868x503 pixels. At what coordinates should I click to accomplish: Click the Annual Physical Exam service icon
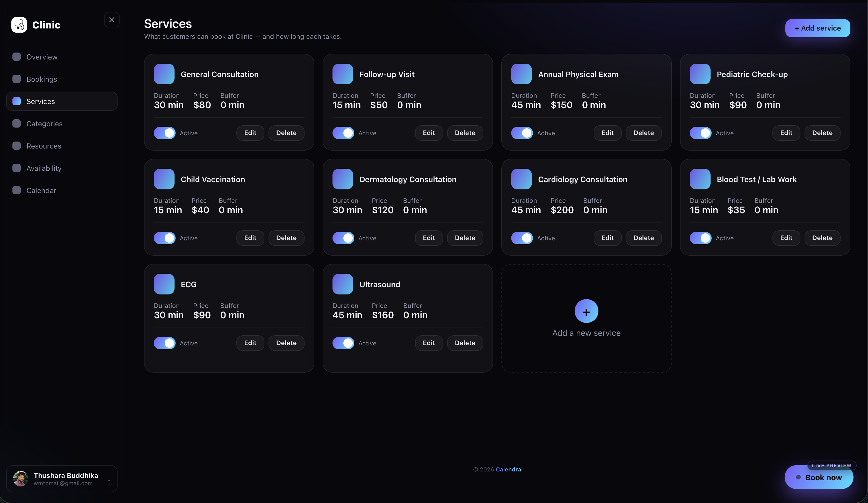pos(522,74)
